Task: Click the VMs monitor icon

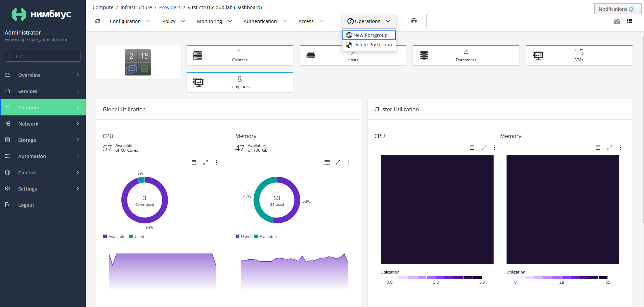Action: (x=538, y=55)
